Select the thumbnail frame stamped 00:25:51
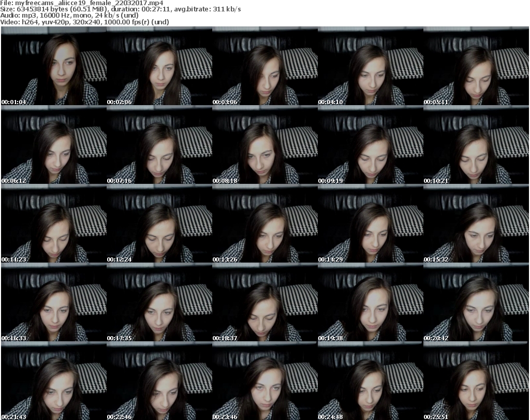 [x=476, y=381]
